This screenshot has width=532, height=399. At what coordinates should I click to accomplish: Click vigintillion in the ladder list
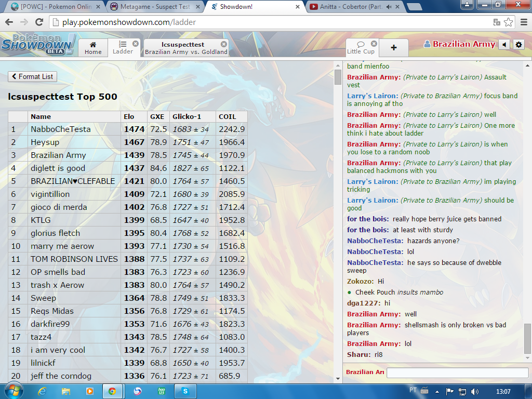(x=50, y=194)
